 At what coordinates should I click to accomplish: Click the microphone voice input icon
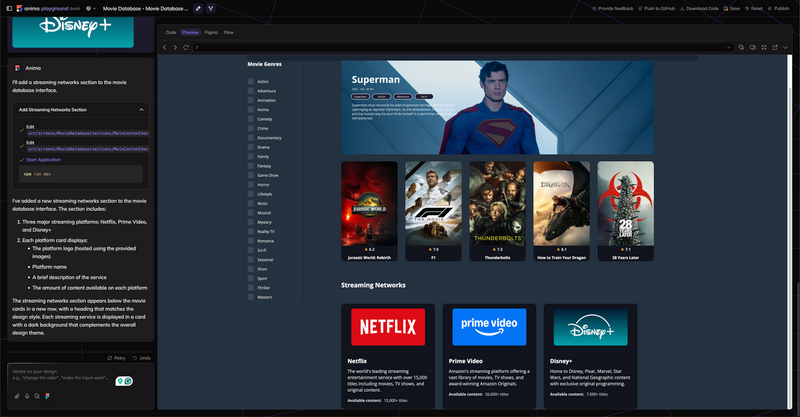tap(27, 396)
